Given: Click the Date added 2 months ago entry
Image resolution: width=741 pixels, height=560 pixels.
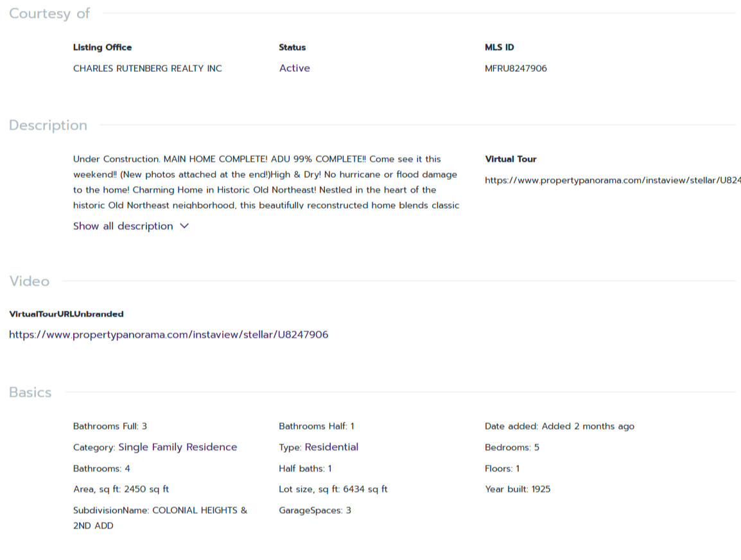Looking at the screenshot, I should pos(559,426).
